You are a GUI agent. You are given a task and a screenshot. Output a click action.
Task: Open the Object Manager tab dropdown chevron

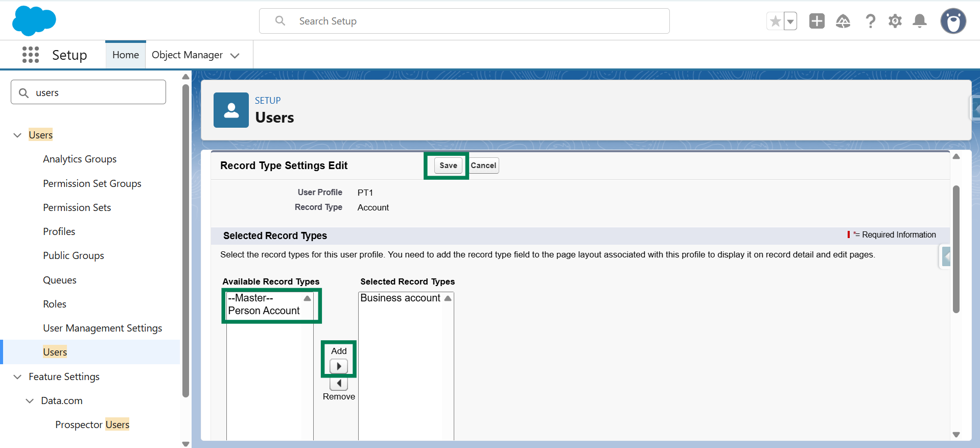(235, 55)
